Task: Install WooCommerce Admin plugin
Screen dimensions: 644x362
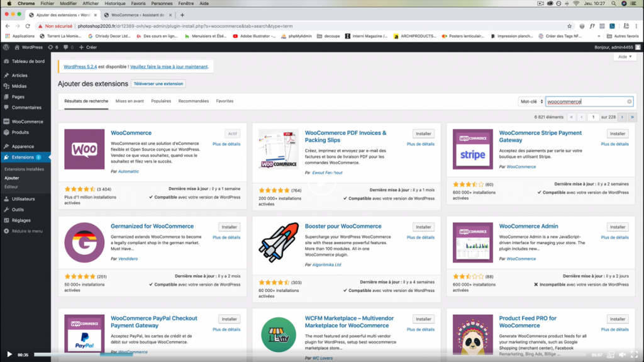Action: pos(618,227)
